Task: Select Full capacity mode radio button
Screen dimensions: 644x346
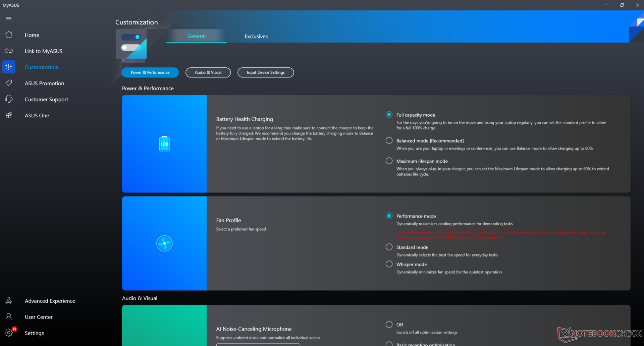Action: coord(389,115)
